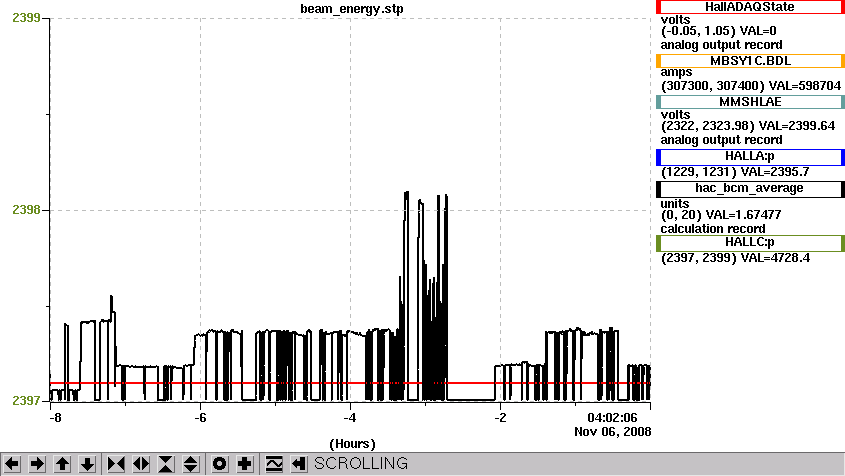
Task: Pan the graph left with left arrow
Action: click(x=12, y=464)
